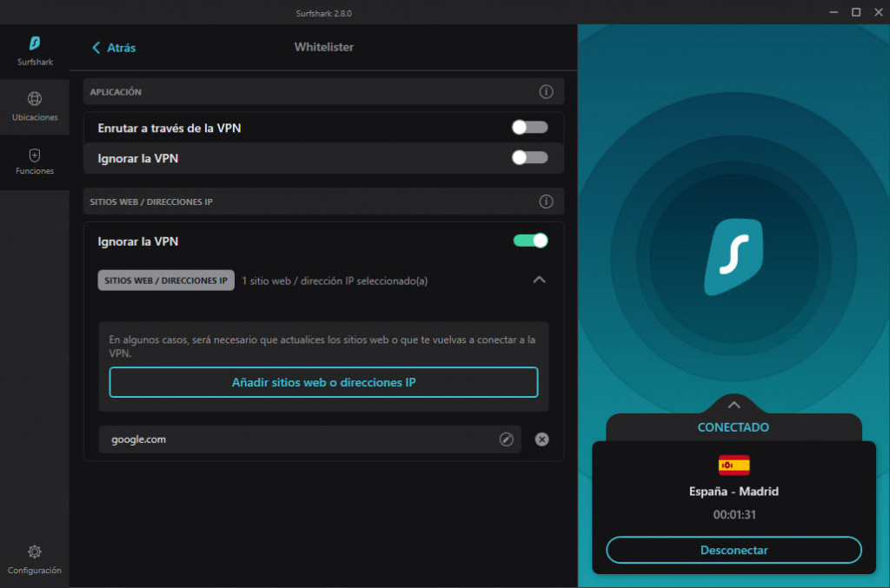The width and height of the screenshot is (890, 588).
Task: Select the Sitios web / Direcciones IP tag
Action: 166,281
